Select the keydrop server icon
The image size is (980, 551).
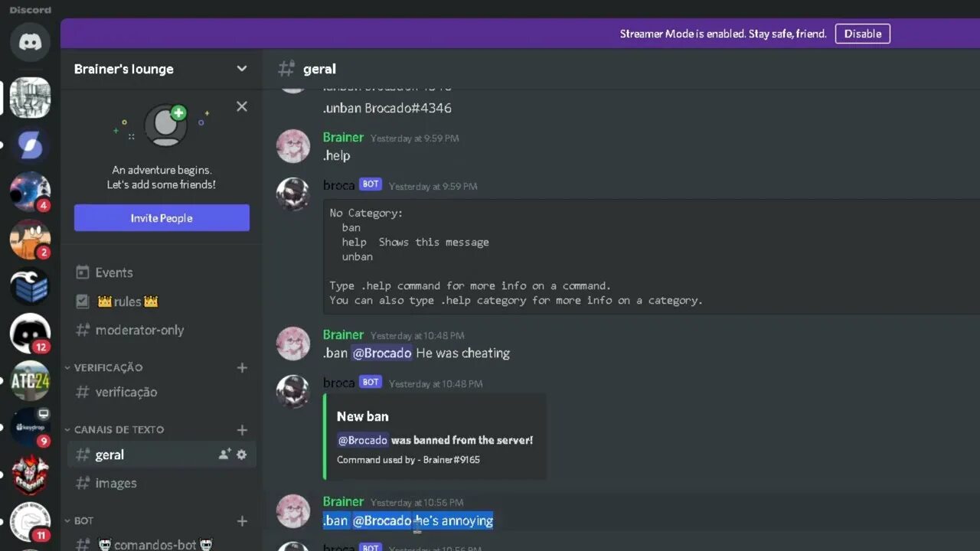(30, 428)
